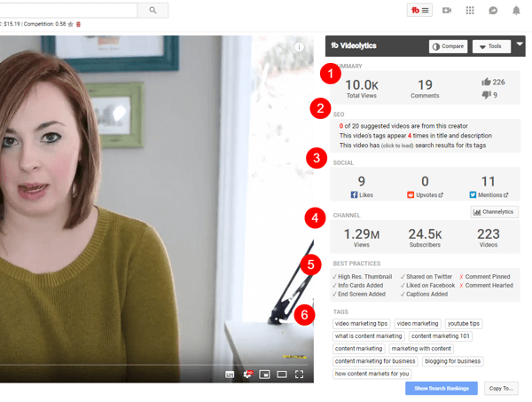Image resolution: width=532 pixels, height=402 pixels.
Task: Click inside the YouTube search field
Action: 66,11
